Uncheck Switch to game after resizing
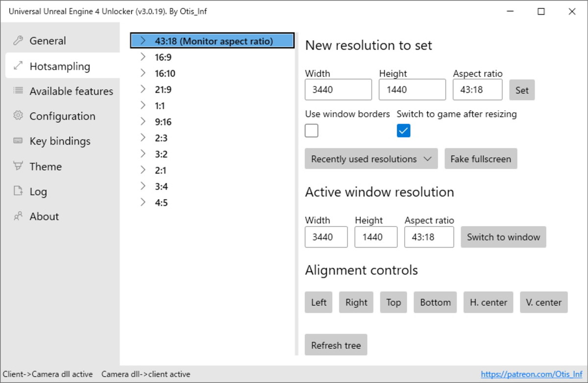The image size is (588, 383). click(403, 130)
